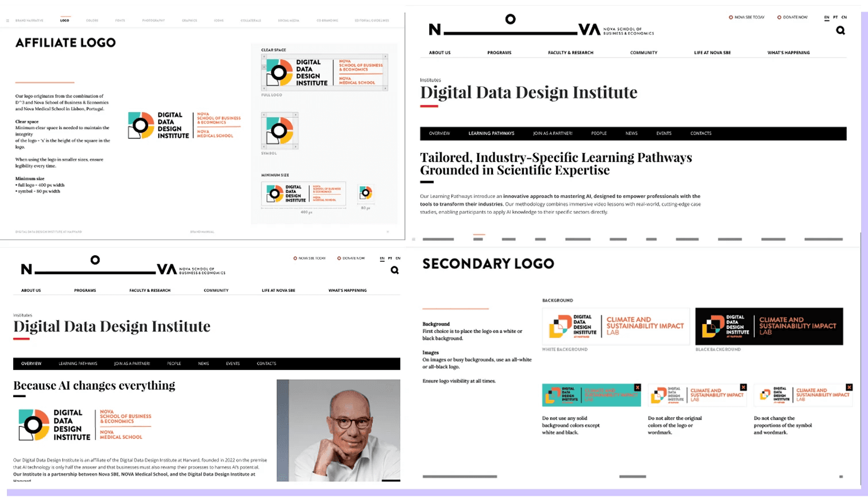This screenshot has height=501, width=868.
Task: Switch language to PT on the Learning Pathways page
Action: tap(835, 17)
